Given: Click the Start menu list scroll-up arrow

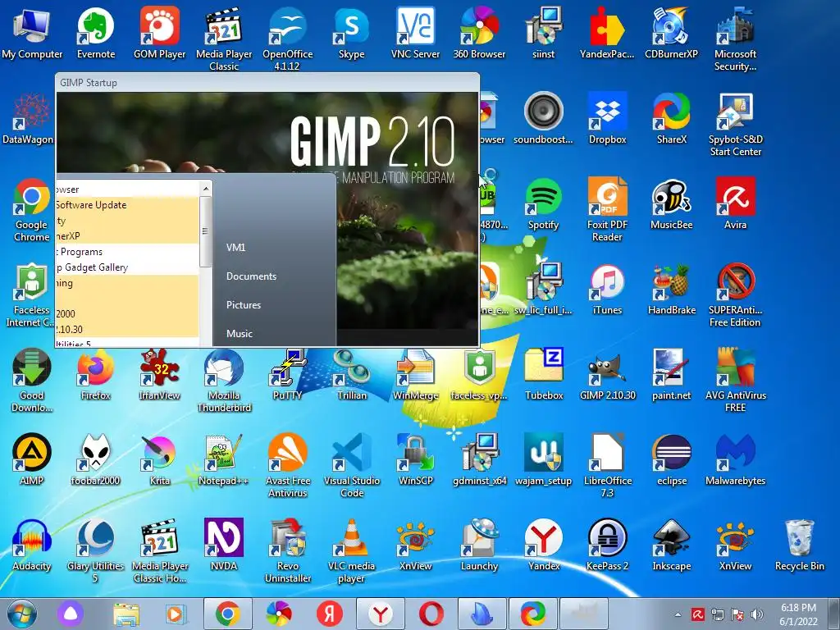Looking at the screenshot, I should [x=206, y=189].
